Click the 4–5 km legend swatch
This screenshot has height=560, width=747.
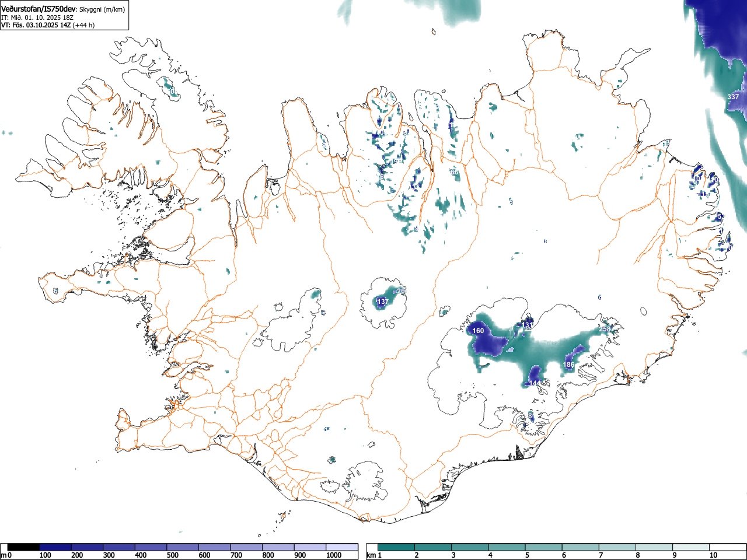pos(507,547)
